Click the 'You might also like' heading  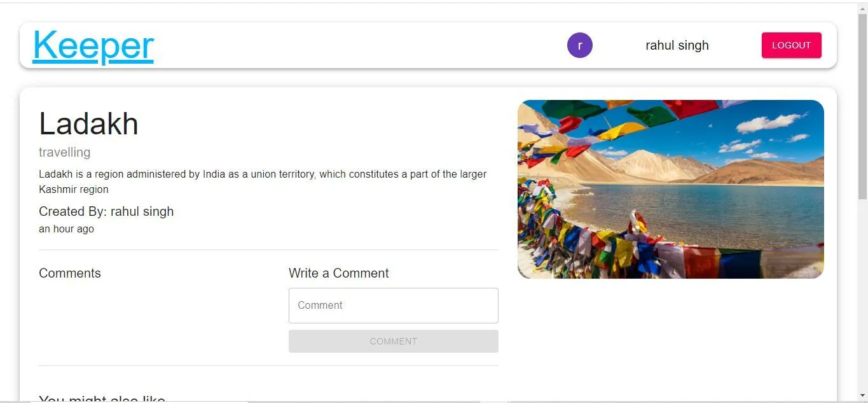click(102, 399)
